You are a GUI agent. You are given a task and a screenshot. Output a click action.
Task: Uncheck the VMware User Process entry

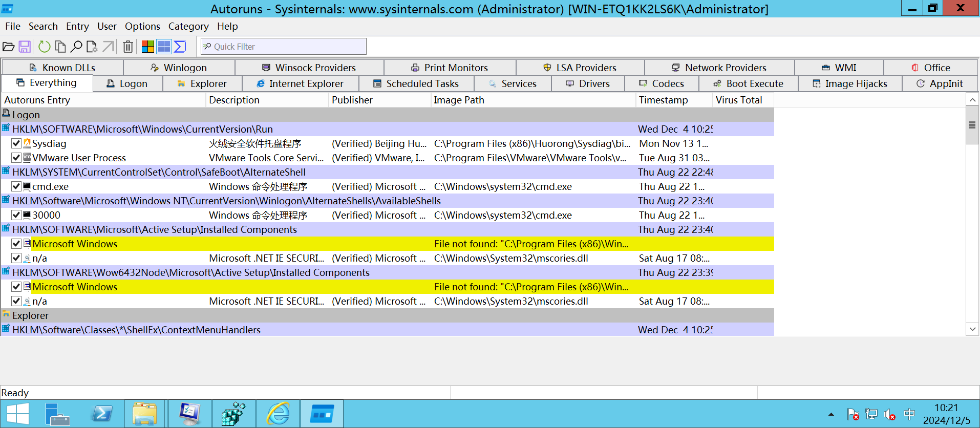click(x=16, y=158)
